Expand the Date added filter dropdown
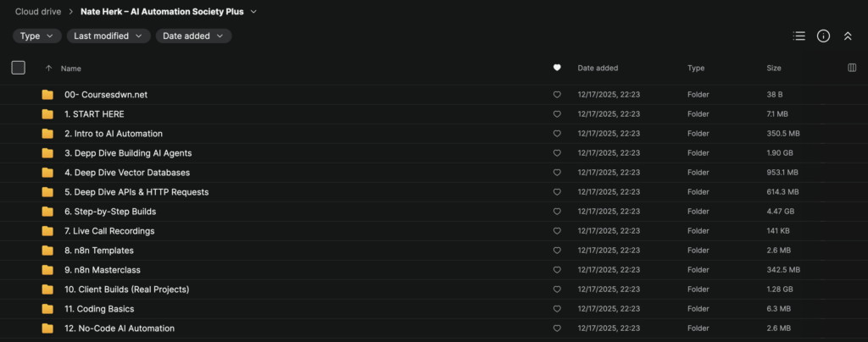Screen dimensions: 868x342 (193, 36)
